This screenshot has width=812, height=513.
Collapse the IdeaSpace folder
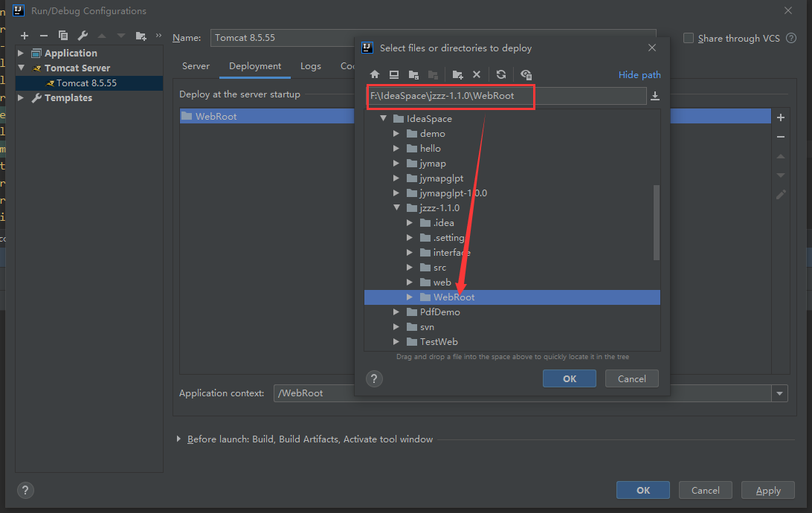point(383,118)
